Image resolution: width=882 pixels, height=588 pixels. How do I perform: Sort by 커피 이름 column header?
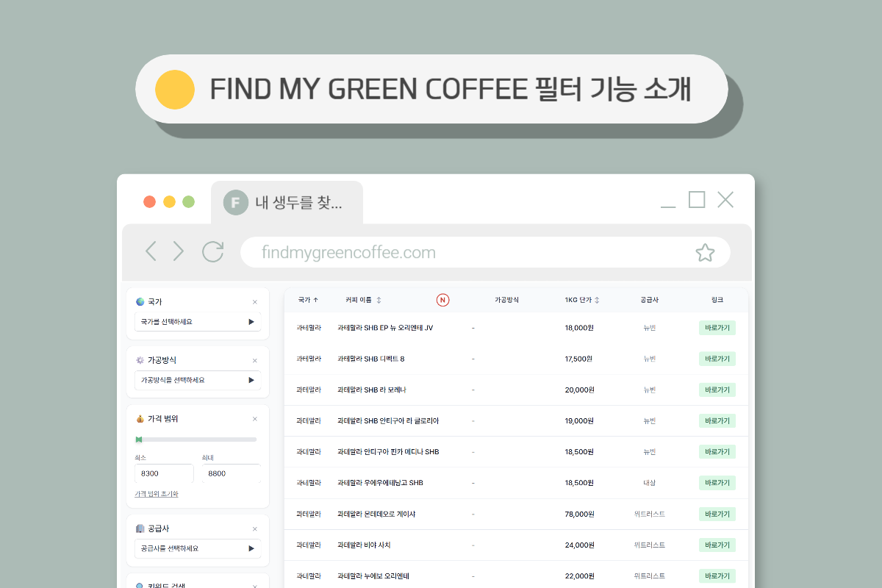363,300
